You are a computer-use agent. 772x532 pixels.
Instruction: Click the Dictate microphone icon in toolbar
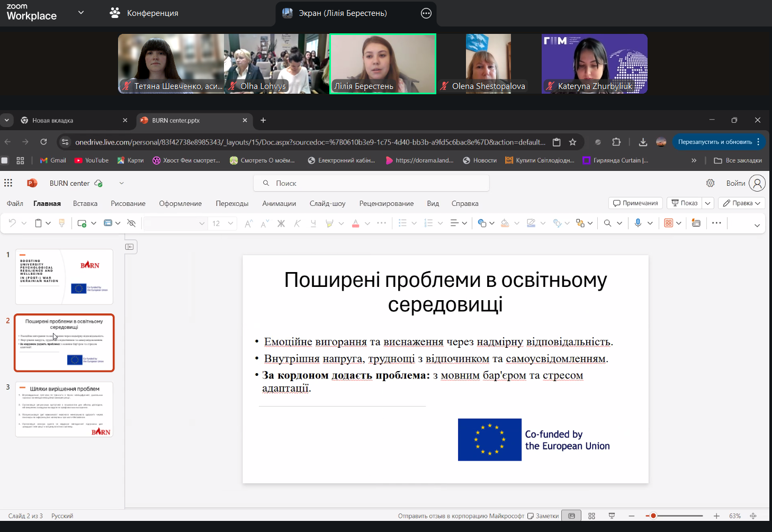pos(638,223)
